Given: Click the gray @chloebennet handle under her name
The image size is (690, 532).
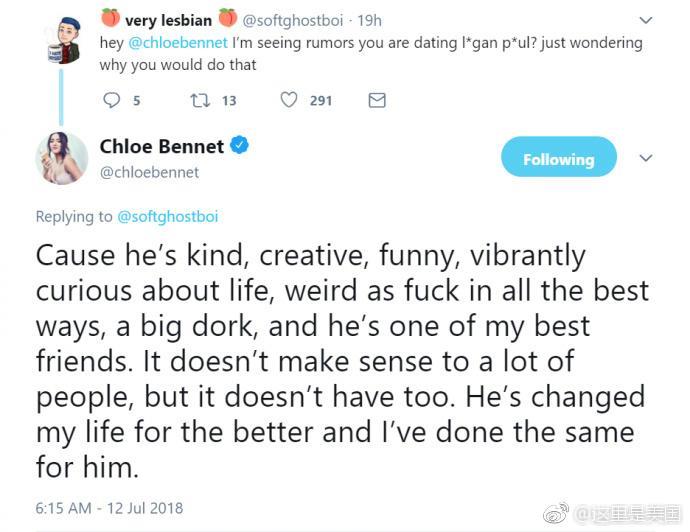Looking at the screenshot, I should coord(149,172).
